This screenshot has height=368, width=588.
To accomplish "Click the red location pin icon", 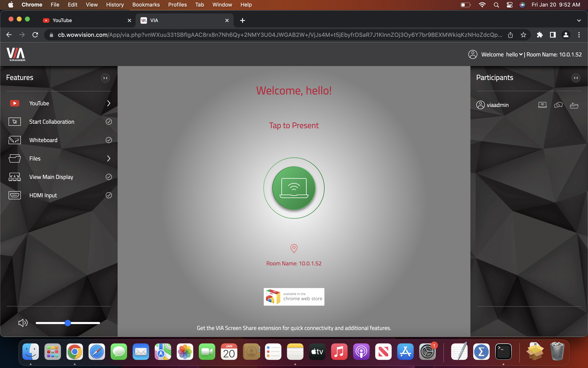I will coord(294,248).
